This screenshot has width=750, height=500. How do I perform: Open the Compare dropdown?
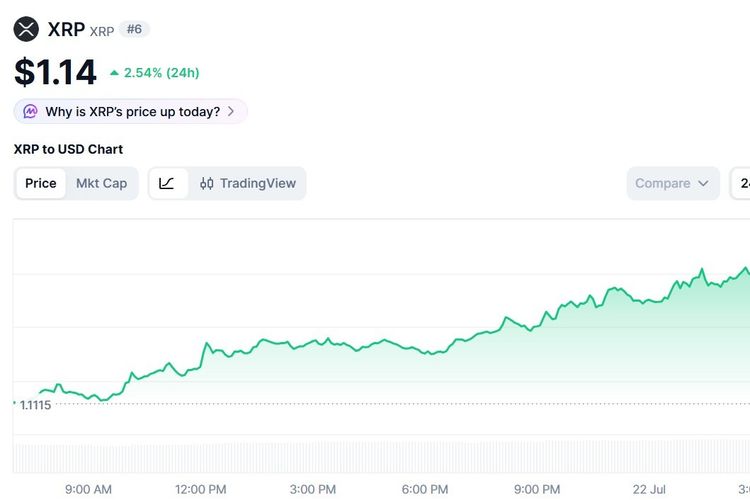click(x=673, y=183)
